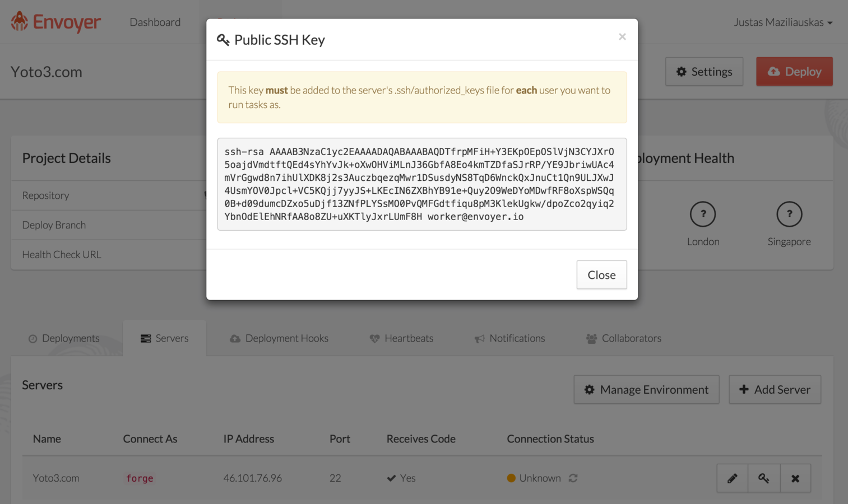Go to the Notifications tab
The height and width of the screenshot is (504, 848).
(509, 338)
